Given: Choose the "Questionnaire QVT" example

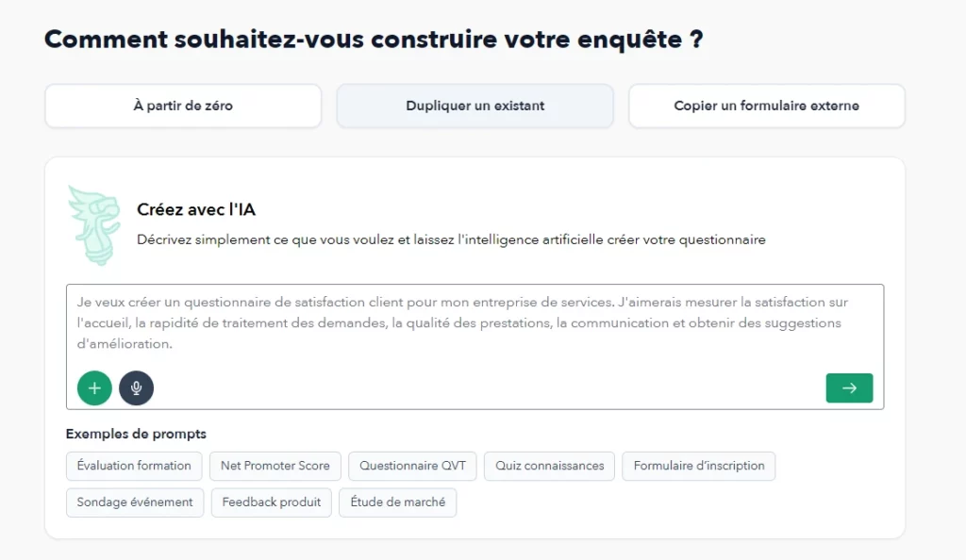Looking at the screenshot, I should (412, 465).
